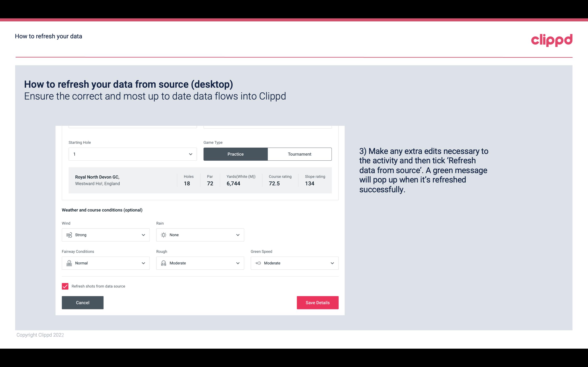588x367 pixels.
Task: Toggle the Practice game type button
Action: [x=235, y=154]
